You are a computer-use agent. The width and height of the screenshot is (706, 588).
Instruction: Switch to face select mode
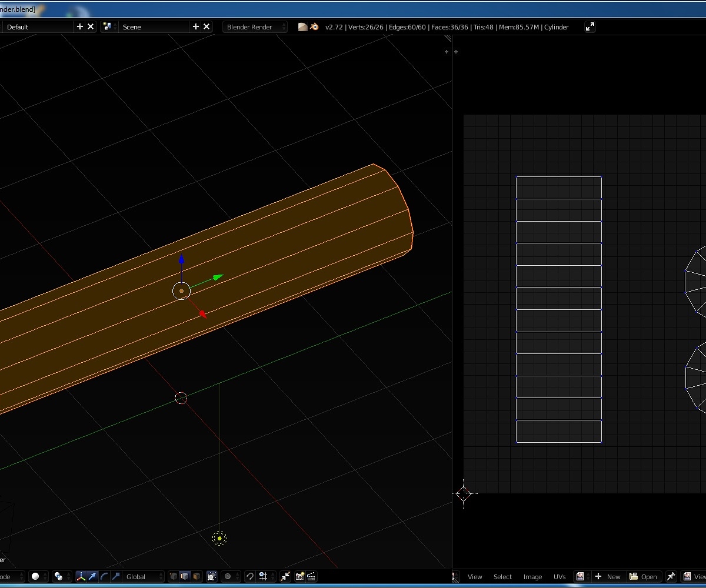[x=197, y=576]
